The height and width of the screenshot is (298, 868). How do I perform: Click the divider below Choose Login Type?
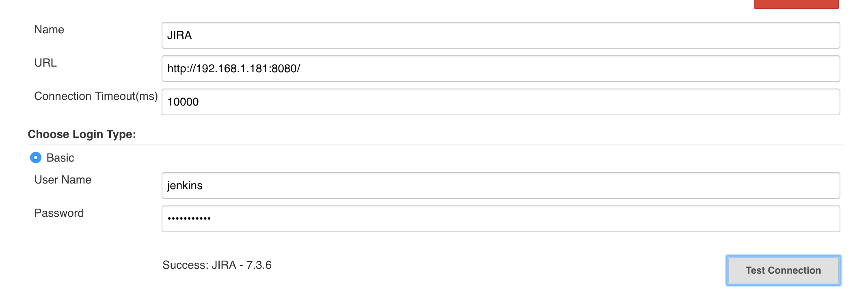[435, 145]
